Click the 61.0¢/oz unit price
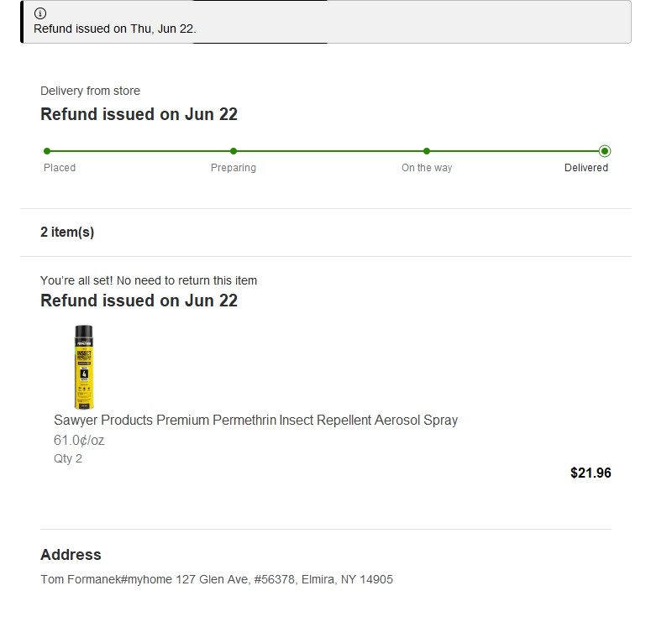 coord(79,440)
